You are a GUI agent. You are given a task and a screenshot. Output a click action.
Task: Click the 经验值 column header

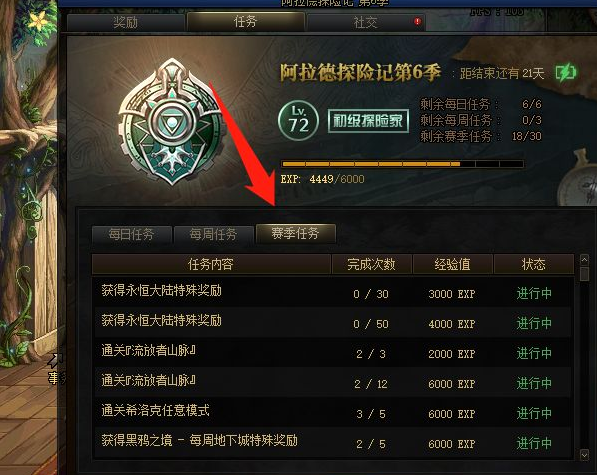[452, 264]
